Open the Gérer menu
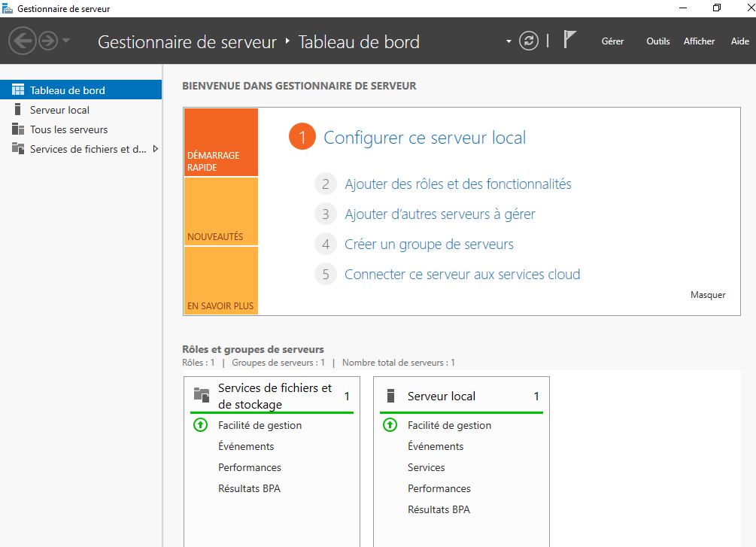756x547 pixels. point(612,41)
